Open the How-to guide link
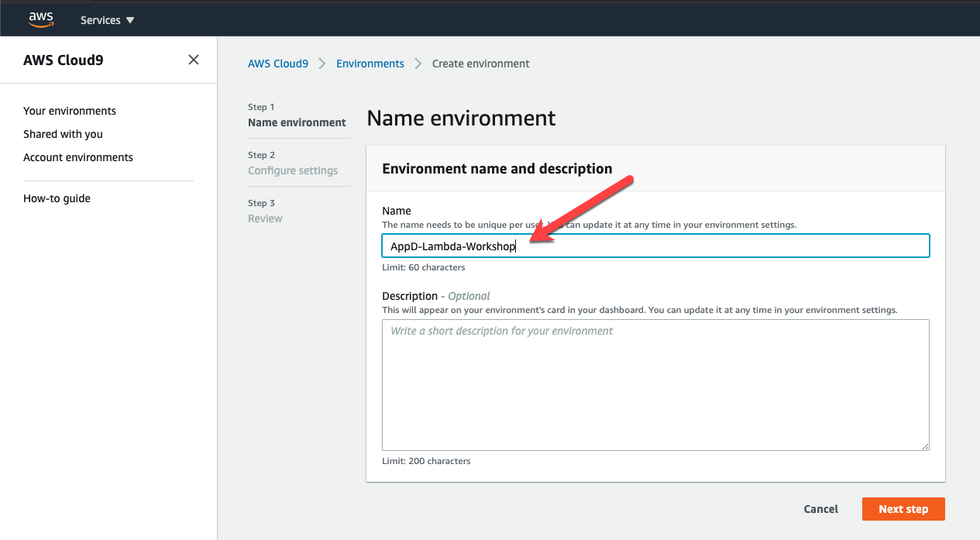980x540 pixels. 57,198
